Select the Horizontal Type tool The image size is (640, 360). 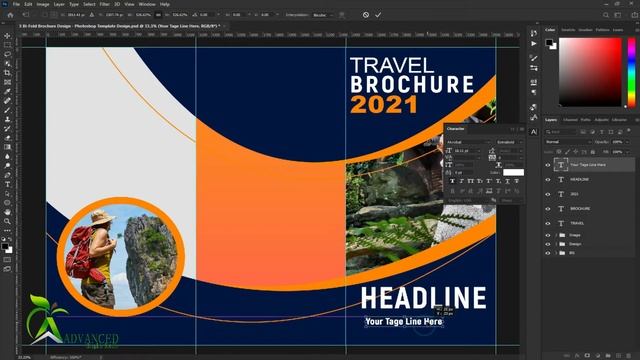click(x=7, y=184)
